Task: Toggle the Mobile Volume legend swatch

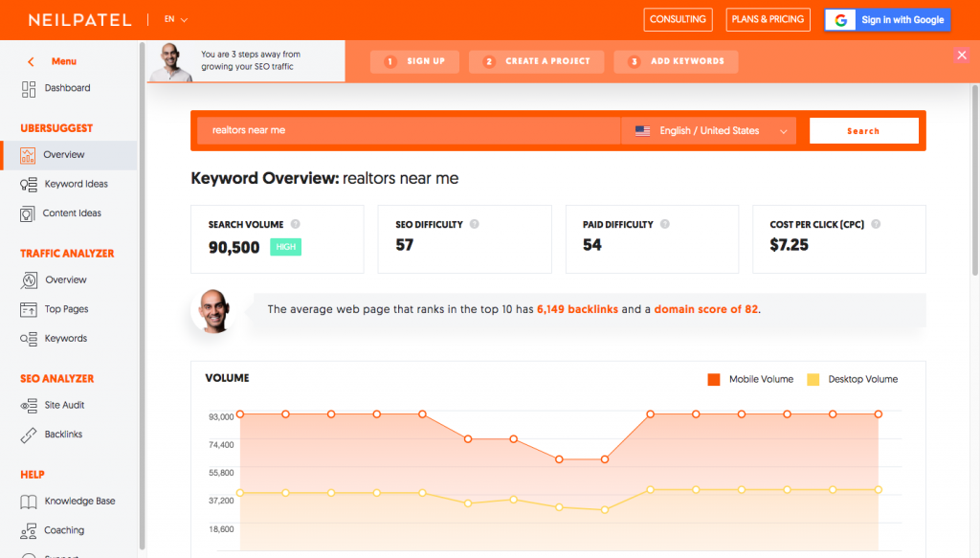Action: [714, 379]
